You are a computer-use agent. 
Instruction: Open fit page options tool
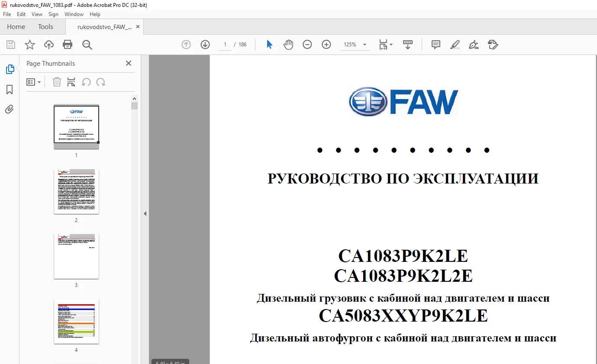coord(385,45)
